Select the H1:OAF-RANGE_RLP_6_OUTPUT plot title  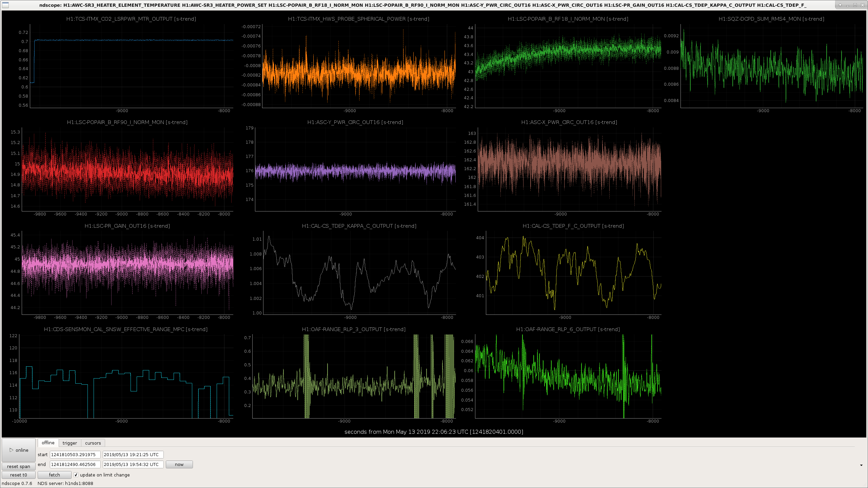coord(568,329)
